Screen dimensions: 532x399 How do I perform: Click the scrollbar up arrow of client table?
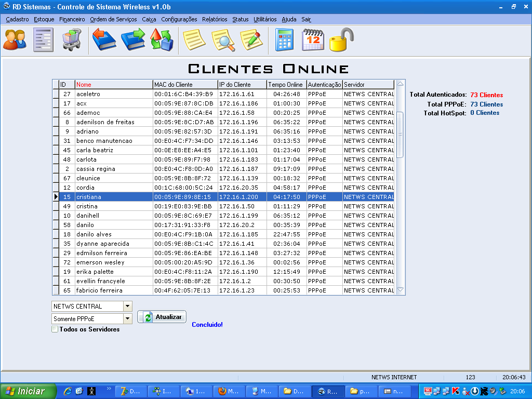pos(401,84)
